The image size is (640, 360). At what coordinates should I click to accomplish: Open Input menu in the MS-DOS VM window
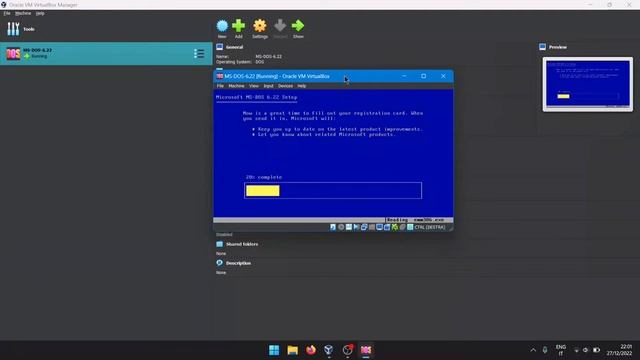(x=269, y=86)
